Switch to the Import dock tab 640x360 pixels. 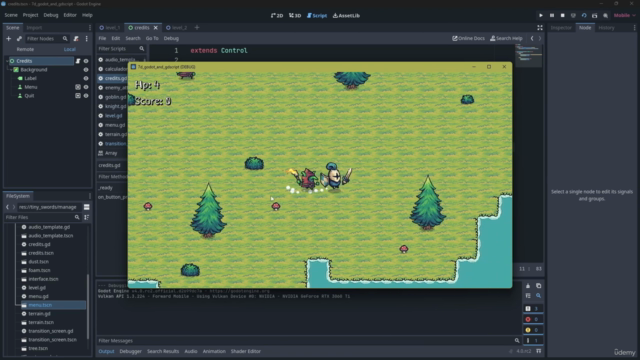point(34,28)
